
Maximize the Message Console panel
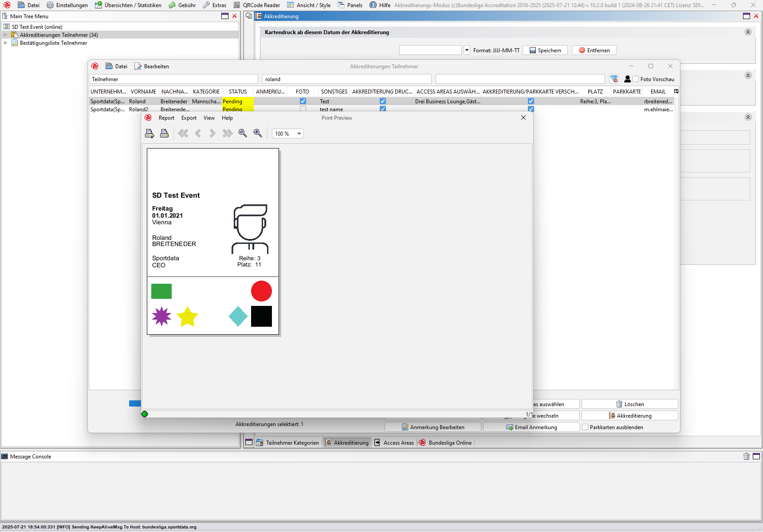[756, 456]
